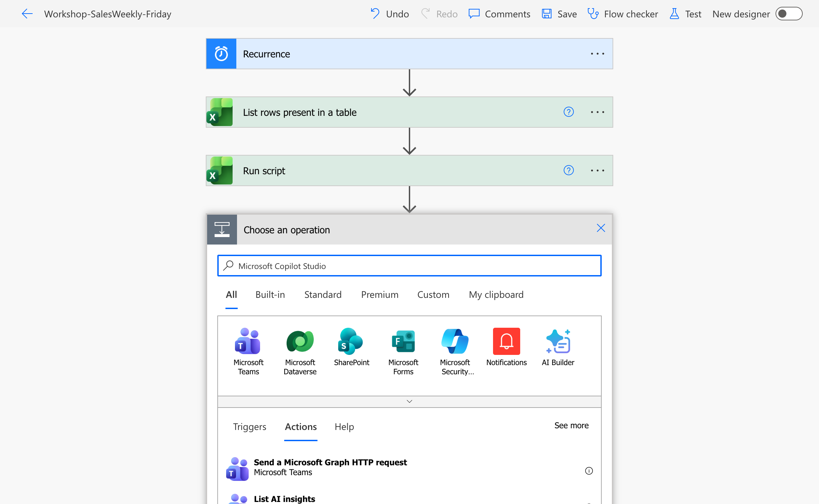Open the Help tab in operations
Viewport: 819px width, 504px height.
click(344, 427)
